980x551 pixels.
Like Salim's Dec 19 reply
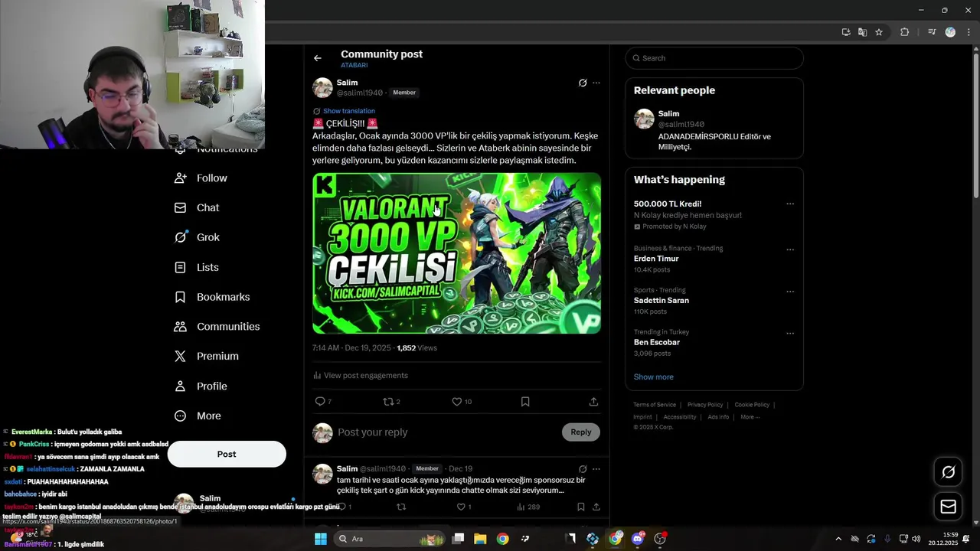(x=461, y=507)
